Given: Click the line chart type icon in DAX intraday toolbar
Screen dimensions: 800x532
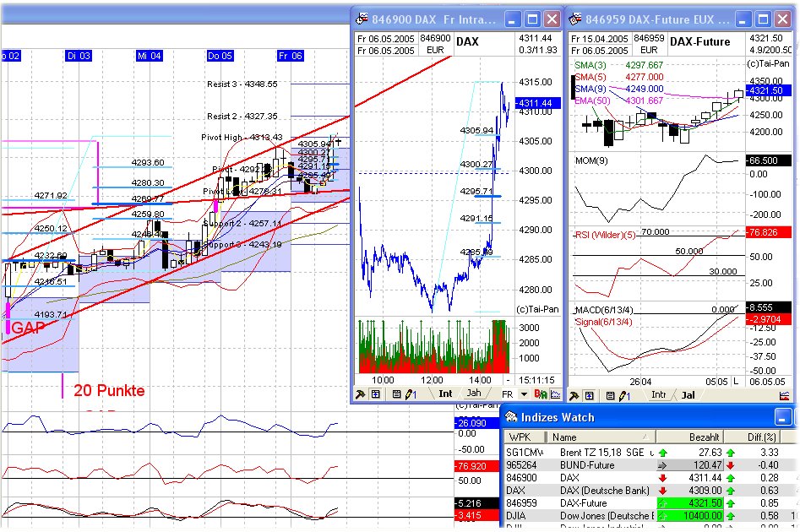Looking at the screenshot, I should [x=556, y=394].
